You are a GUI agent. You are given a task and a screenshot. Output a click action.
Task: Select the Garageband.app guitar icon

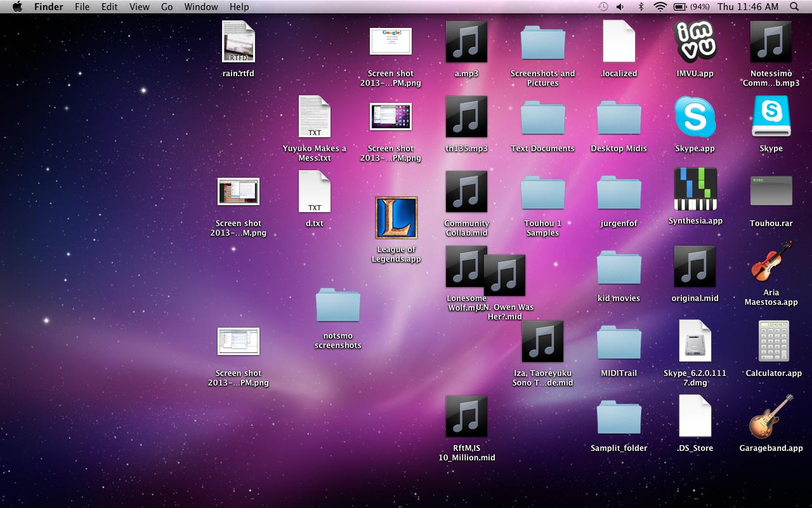click(771, 417)
